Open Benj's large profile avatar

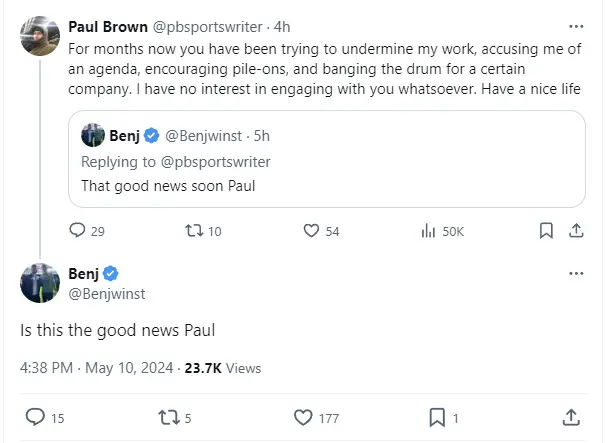tap(39, 283)
